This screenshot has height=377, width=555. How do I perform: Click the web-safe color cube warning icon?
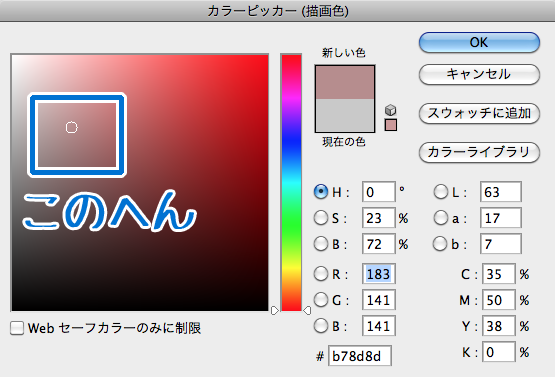click(x=390, y=110)
